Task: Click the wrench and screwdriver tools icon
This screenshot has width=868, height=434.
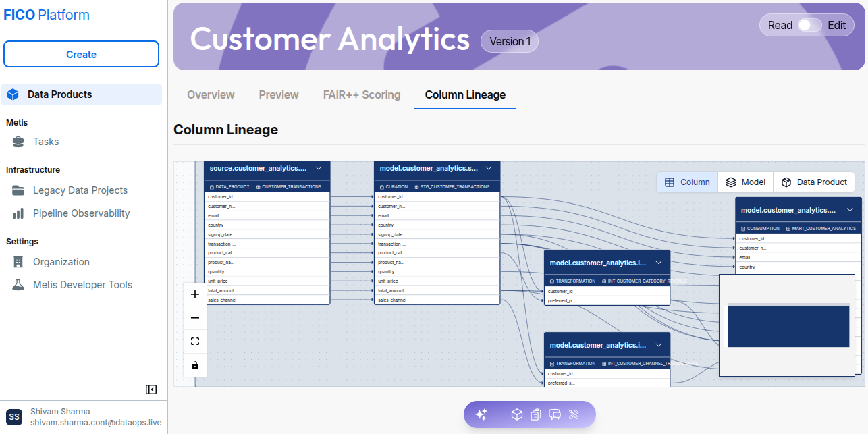Action: click(574, 414)
